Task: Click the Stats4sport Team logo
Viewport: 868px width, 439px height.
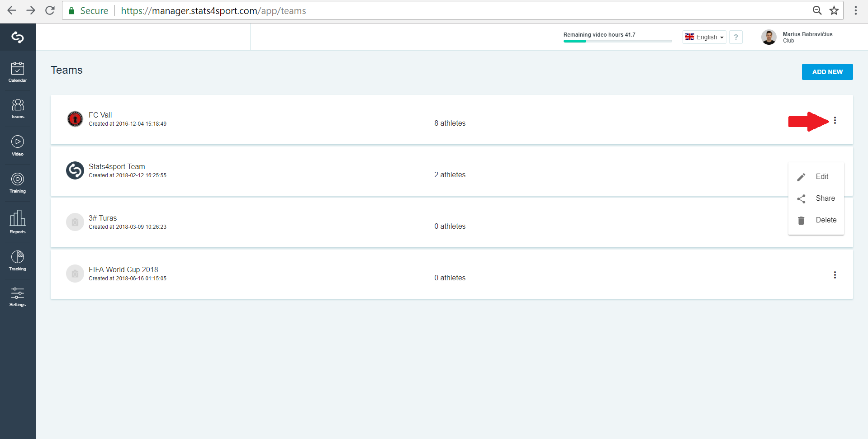Action: [x=75, y=170]
